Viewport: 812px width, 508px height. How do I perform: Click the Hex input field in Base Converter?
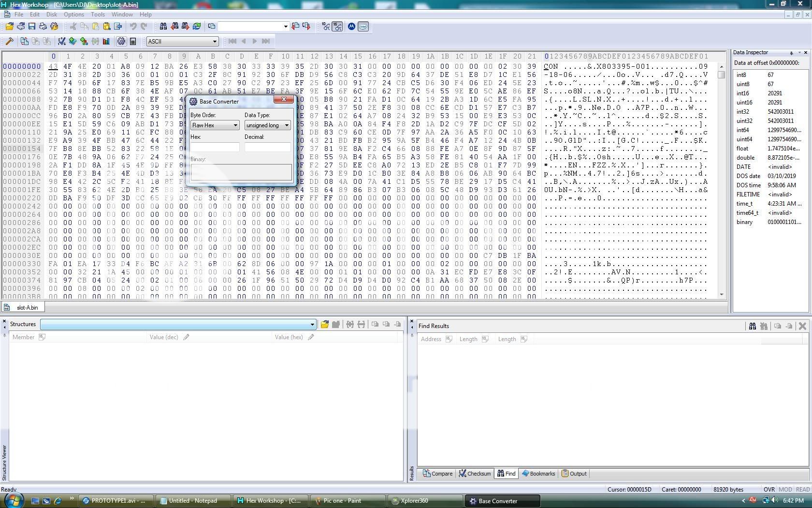click(x=215, y=147)
